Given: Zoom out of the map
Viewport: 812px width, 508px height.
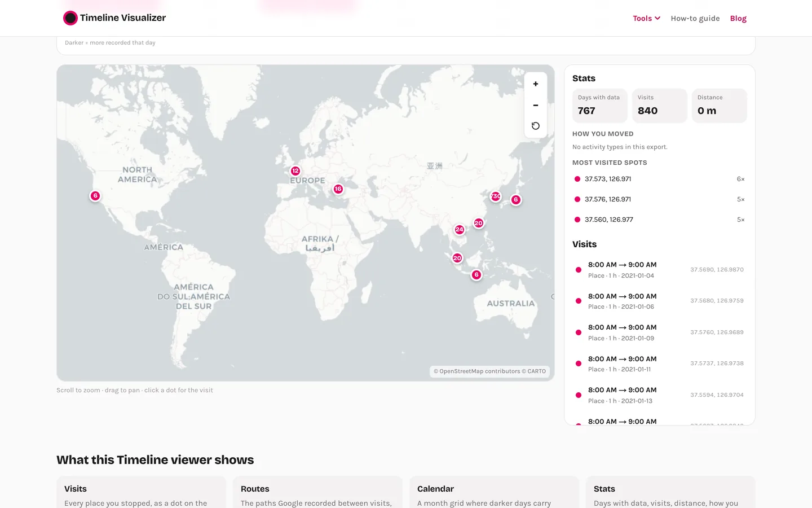Looking at the screenshot, I should (536, 105).
